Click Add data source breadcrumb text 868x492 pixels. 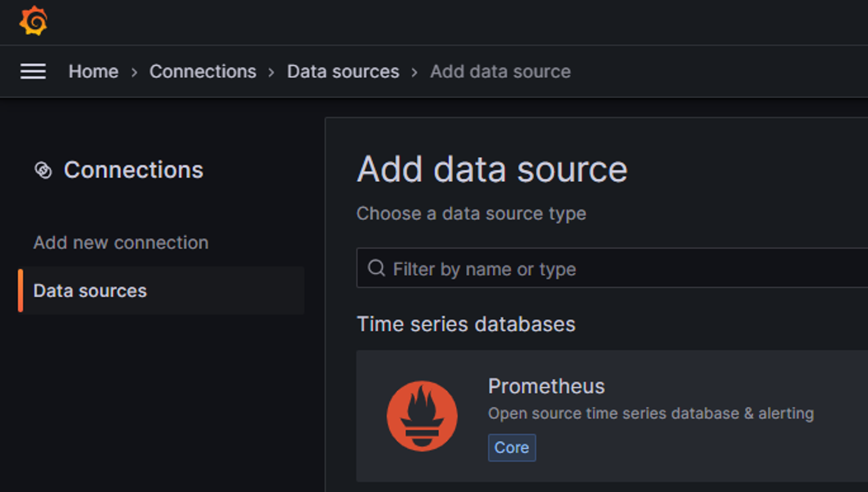(500, 72)
